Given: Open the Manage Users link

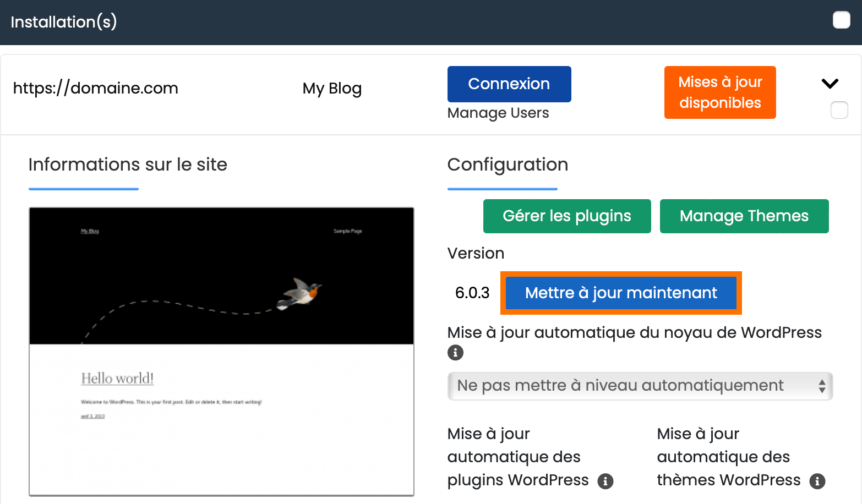Looking at the screenshot, I should (498, 113).
